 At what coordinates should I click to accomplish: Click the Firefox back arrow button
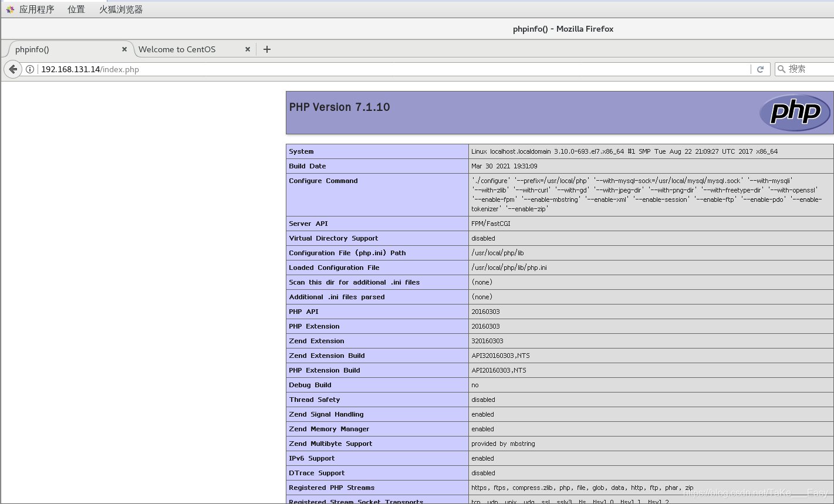point(13,69)
